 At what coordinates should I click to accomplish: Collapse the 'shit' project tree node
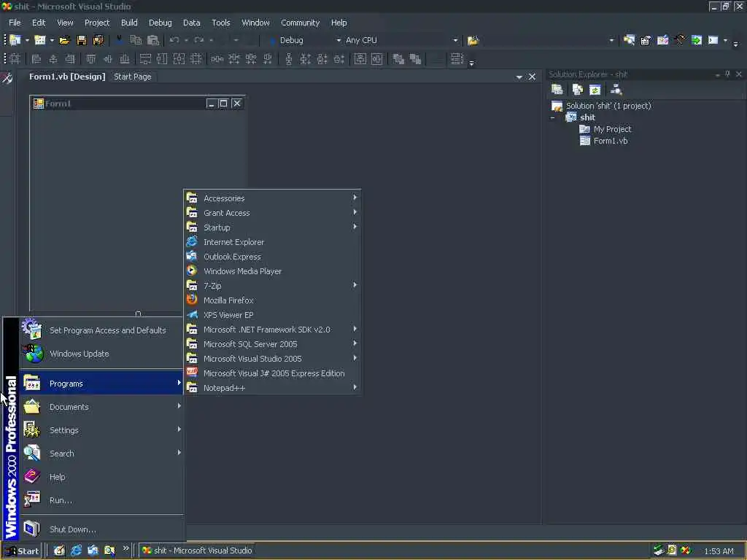553,117
